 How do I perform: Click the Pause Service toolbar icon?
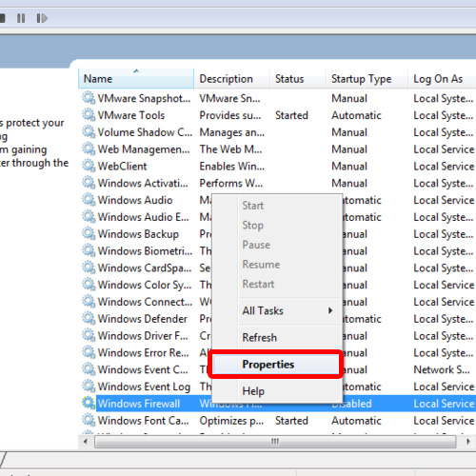(21, 18)
